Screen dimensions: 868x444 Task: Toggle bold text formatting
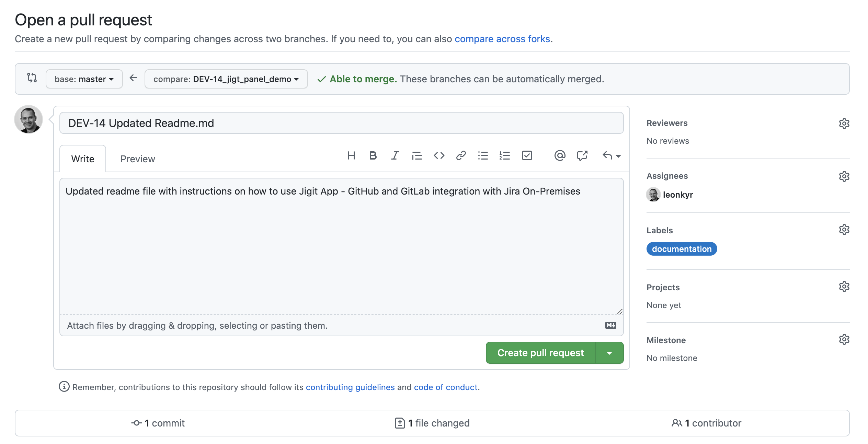point(373,156)
